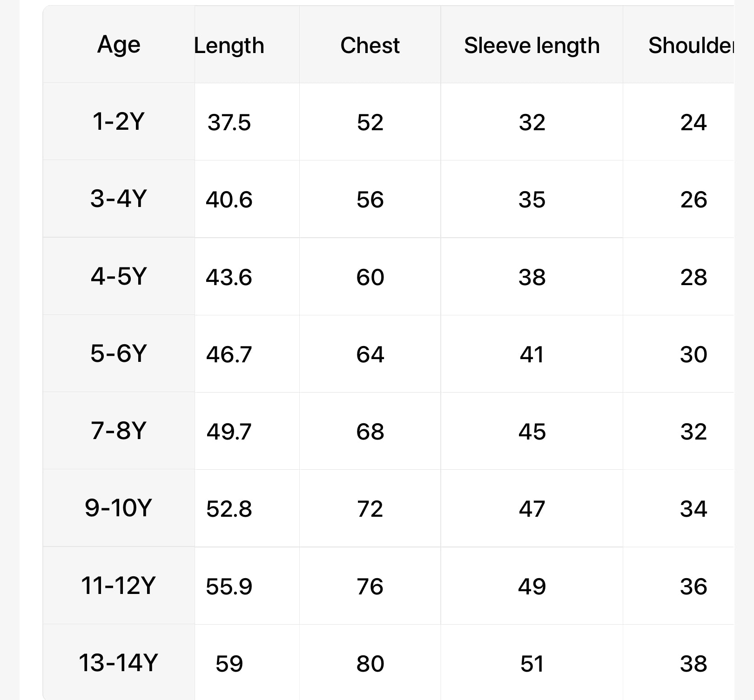The height and width of the screenshot is (700, 754).
Task: Select the 1-2Y age row label
Action: click(x=119, y=122)
